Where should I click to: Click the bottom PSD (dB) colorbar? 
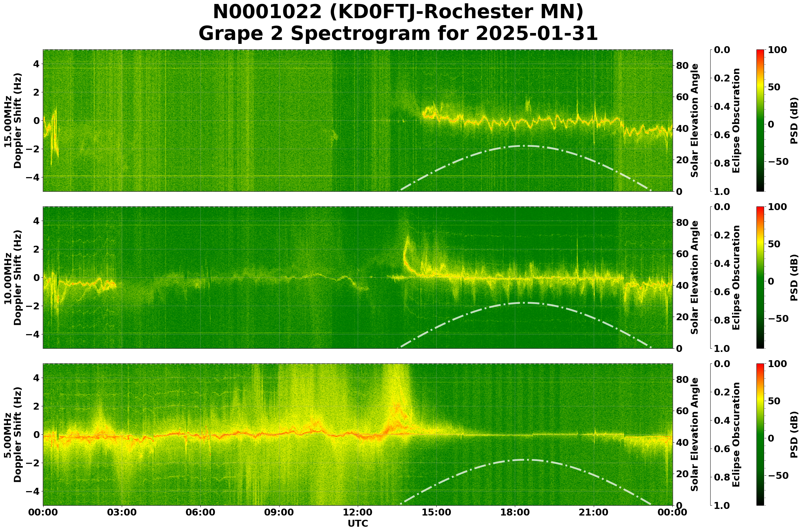point(760,434)
